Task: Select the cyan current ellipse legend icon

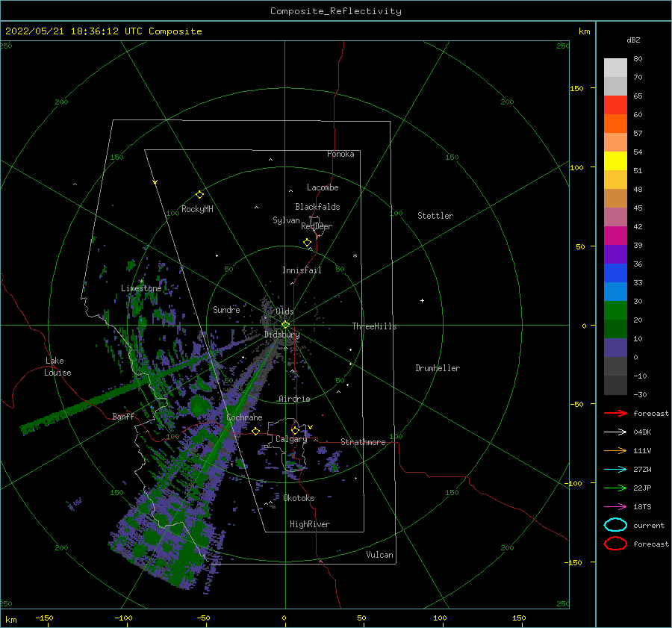Action: [x=615, y=525]
